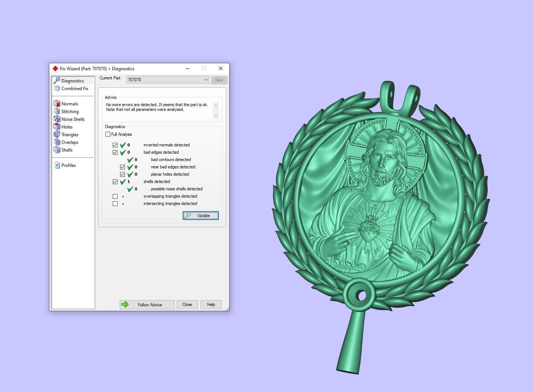Toggle planar holes detection checkbox

[123, 174]
